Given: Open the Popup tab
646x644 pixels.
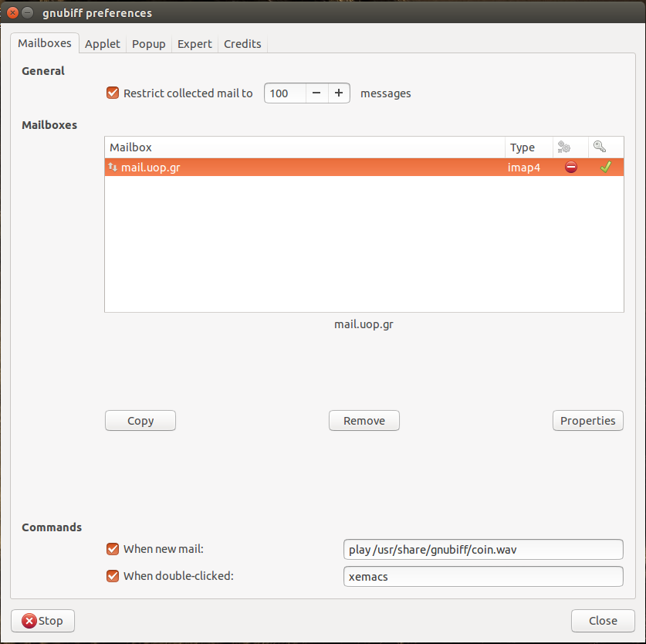Looking at the screenshot, I should pyautogui.click(x=149, y=44).
